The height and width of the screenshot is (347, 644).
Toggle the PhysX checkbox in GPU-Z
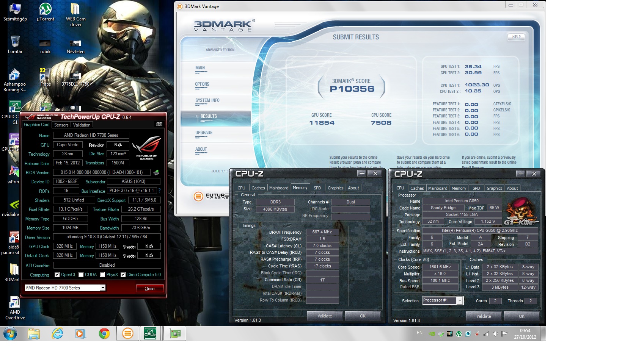coord(102,275)
